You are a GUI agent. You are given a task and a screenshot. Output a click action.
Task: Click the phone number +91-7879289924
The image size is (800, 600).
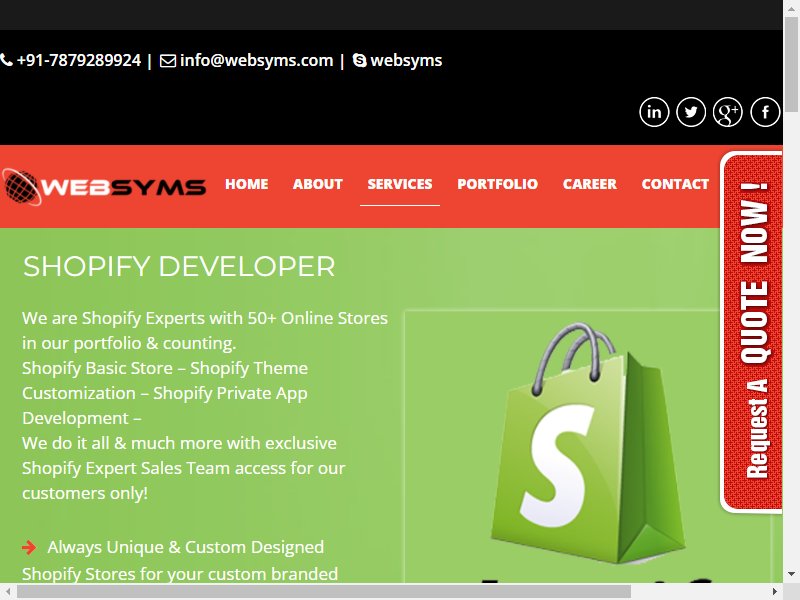point(79,60)
